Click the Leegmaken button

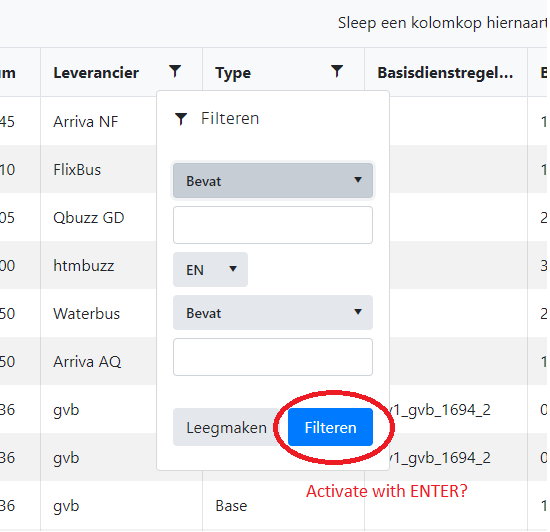pos(226,427)
